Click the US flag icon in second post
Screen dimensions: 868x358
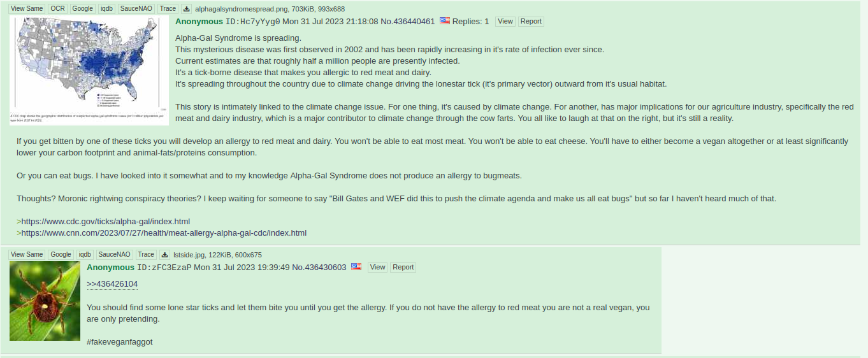click(356, 267)
